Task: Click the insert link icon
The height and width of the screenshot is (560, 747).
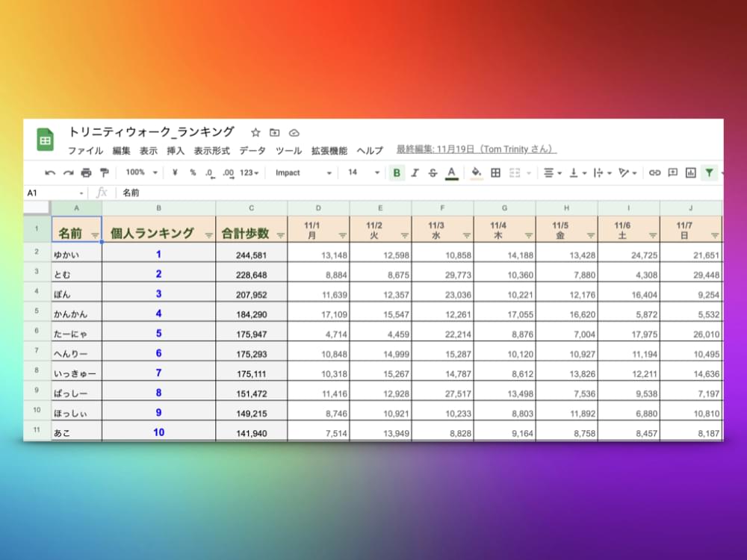Action: tap(654, 172)
